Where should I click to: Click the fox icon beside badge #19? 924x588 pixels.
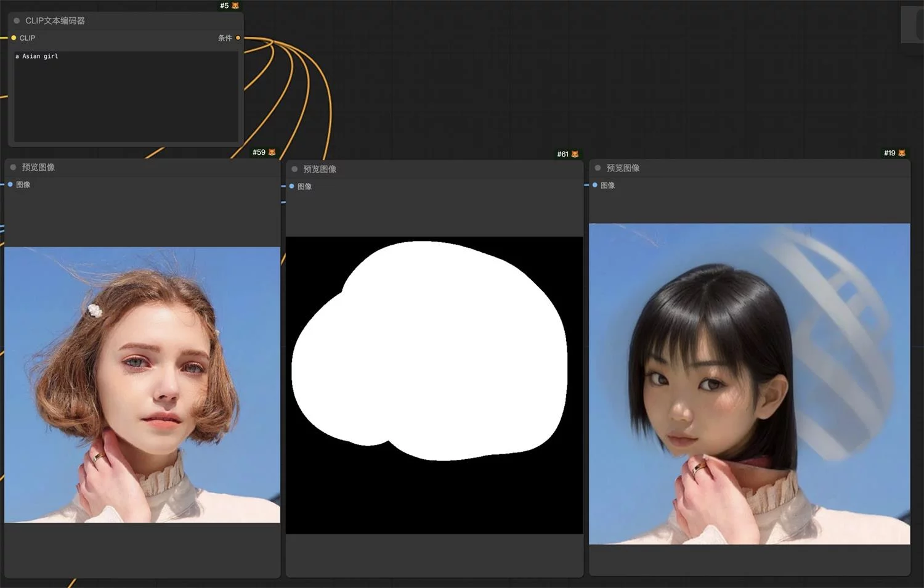click(902, 153)
